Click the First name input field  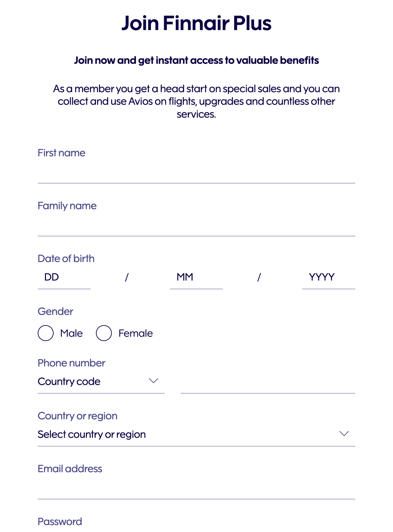pyautogui.click(x=196, y=172)
